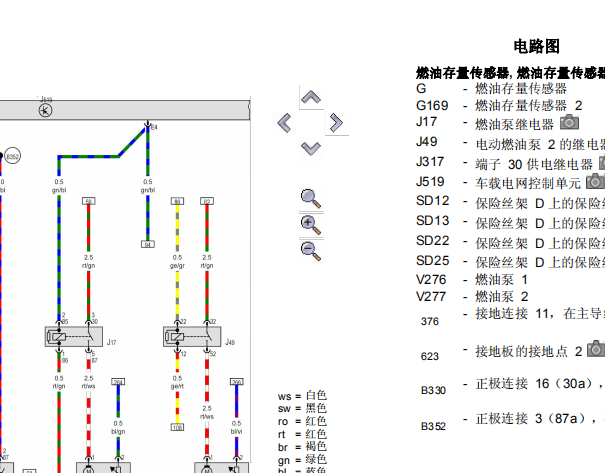Click the pan right arrow
This screenshot has width=605, height=473.
(x=336, y=123)
